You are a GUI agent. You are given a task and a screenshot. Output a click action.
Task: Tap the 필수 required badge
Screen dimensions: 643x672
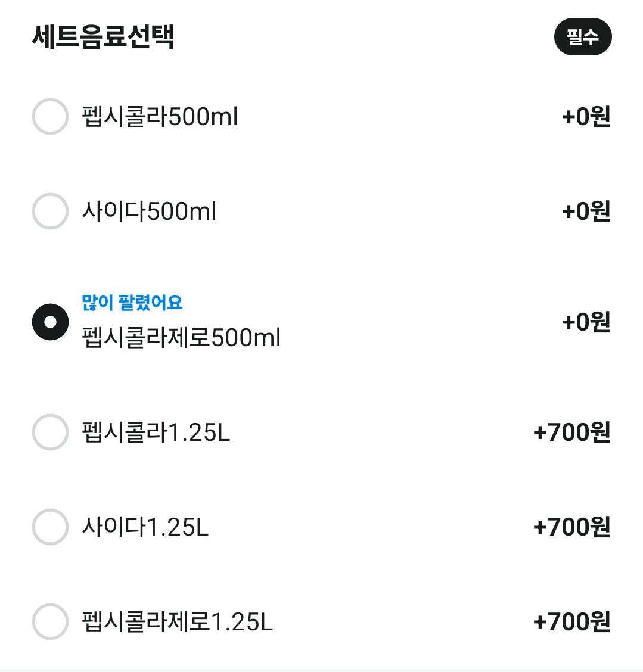pyautogui.click(x=582, y=38)
